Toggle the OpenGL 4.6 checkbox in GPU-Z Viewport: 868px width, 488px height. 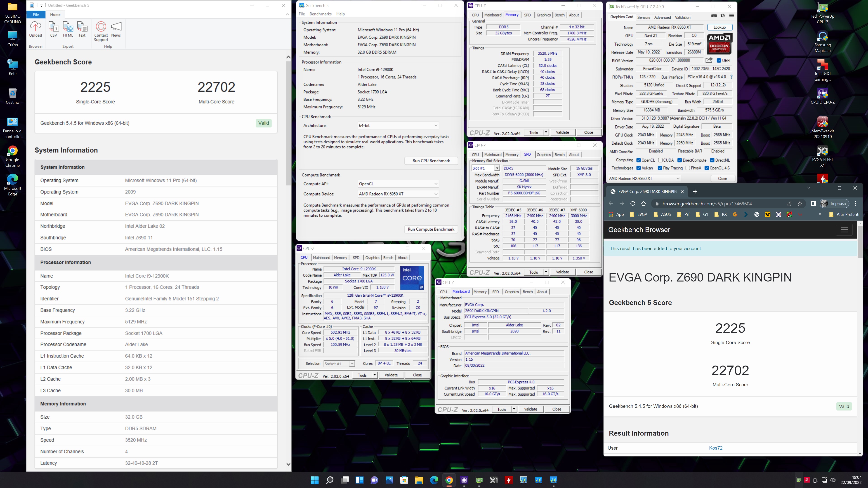tap(707, 168)
